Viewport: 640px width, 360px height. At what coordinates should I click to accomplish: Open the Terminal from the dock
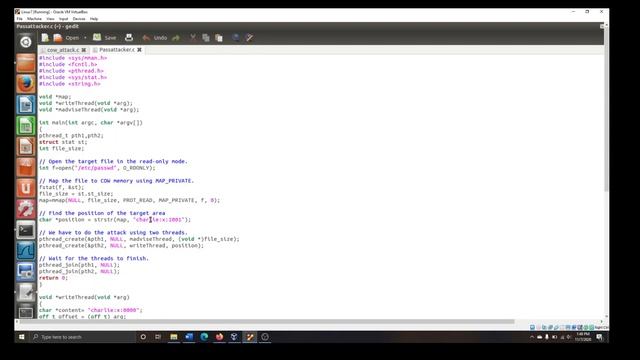[x=26, y=230]
